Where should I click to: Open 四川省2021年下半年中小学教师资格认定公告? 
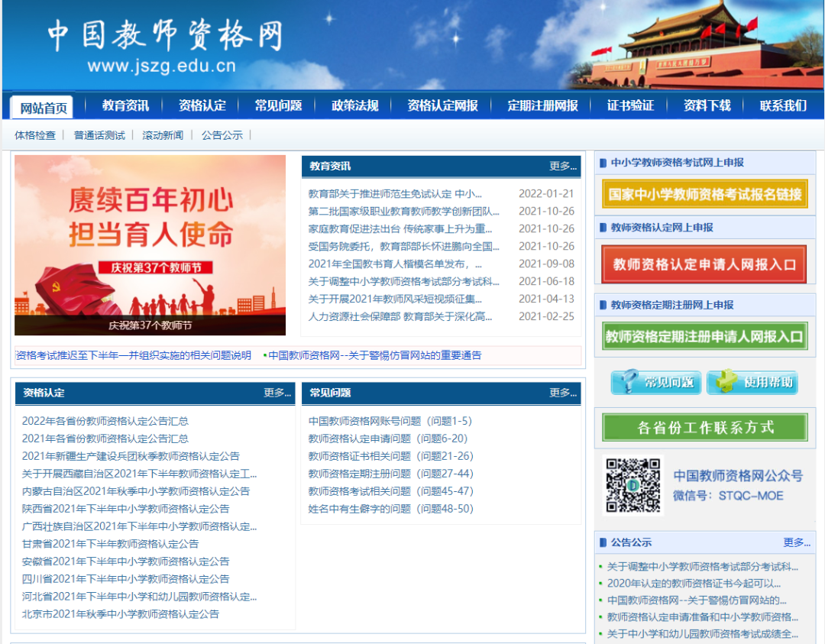tap(126, 579)
